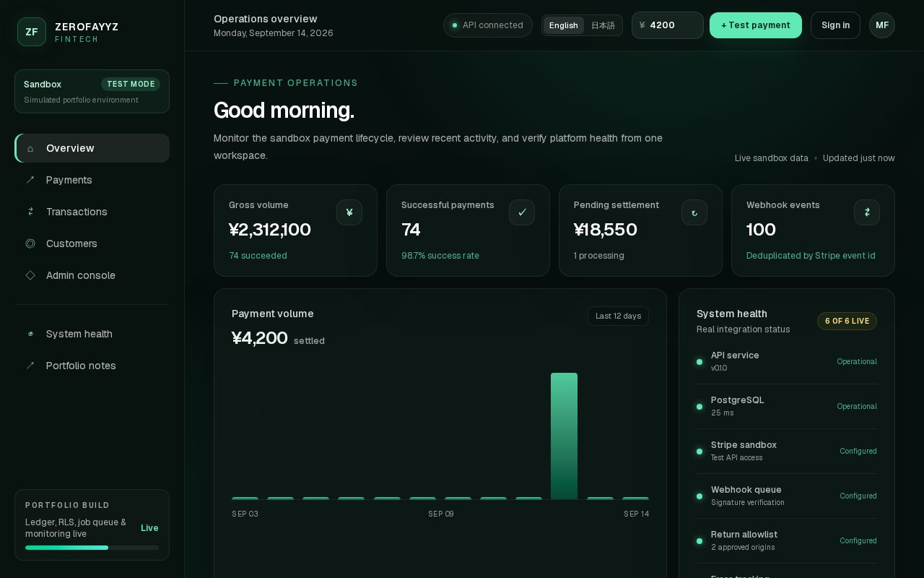Open the Customers page
This screenshot has width=924, height=578.
(x=92, y=243)
